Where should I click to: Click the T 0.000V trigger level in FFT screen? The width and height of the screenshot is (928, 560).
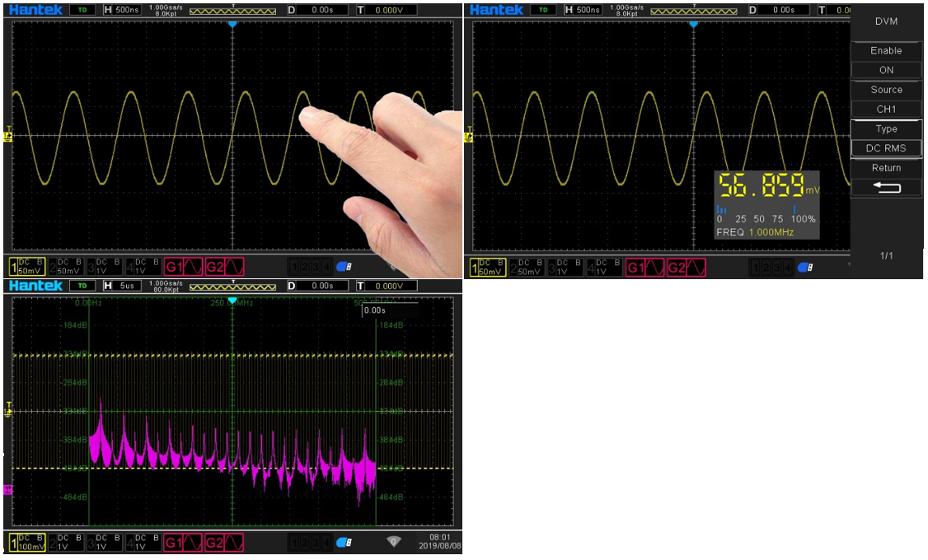coord(382,286)
